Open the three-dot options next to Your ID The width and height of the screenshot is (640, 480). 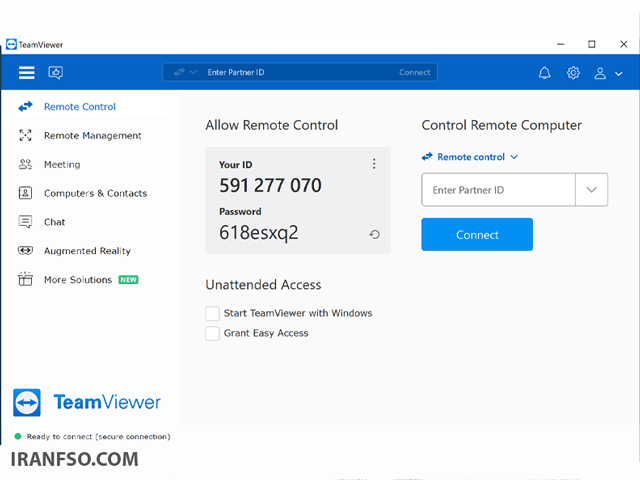click(374, 164)
